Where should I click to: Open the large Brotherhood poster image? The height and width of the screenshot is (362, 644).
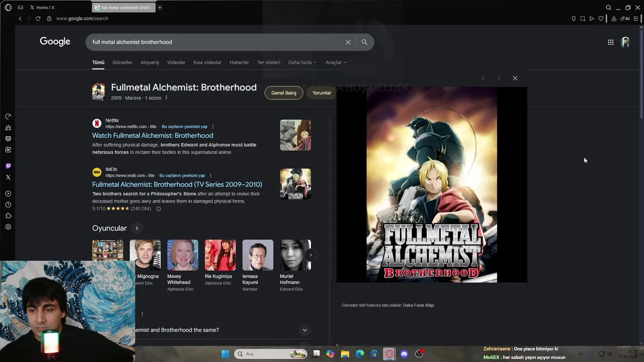(x=432, y=185)
